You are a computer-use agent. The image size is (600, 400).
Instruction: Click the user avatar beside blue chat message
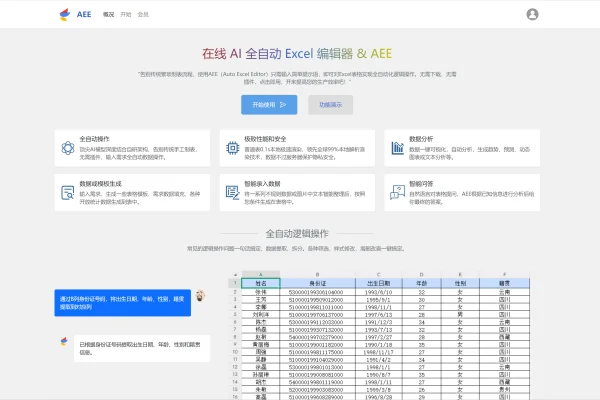[200, 296]
